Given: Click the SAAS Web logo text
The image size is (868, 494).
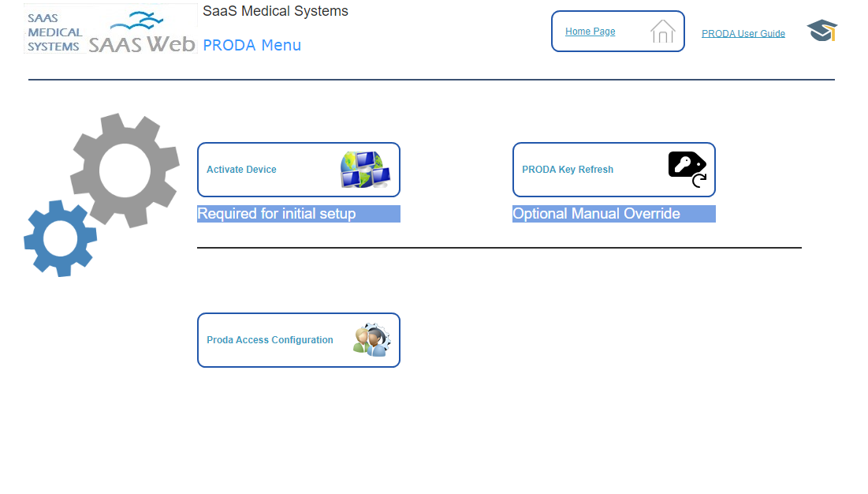Looking at the screenshot, I should (142, 43).
